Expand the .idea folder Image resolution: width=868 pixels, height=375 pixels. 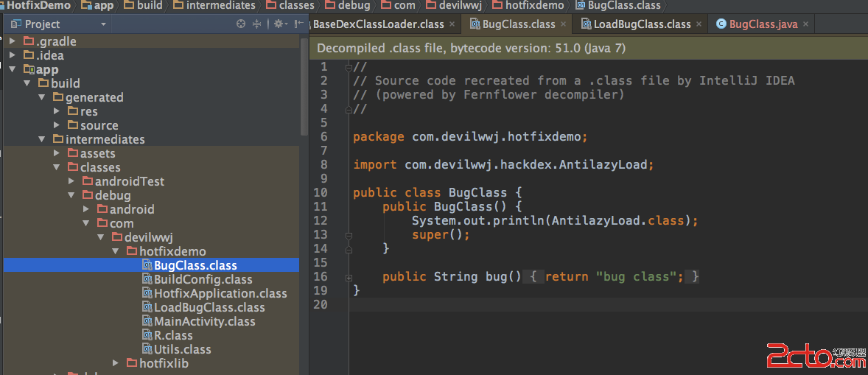tap(13, 55)
